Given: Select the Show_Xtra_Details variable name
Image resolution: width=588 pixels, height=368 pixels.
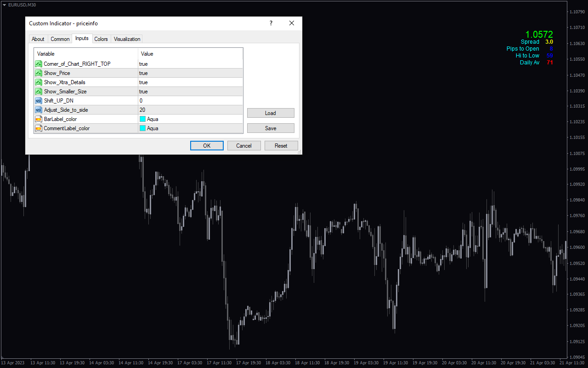Looking at the screenshot, I should 65,82.
